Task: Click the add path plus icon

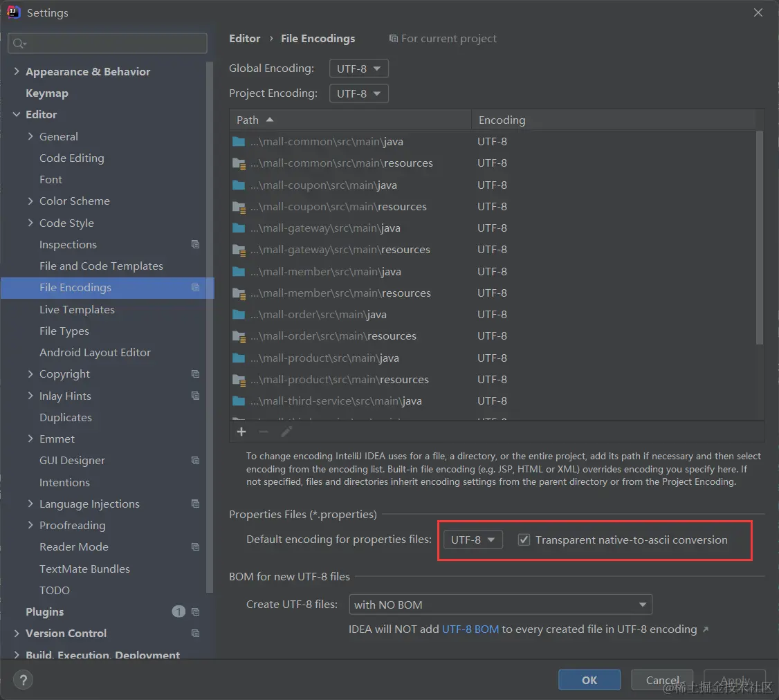Action: [x=241, y=432]
